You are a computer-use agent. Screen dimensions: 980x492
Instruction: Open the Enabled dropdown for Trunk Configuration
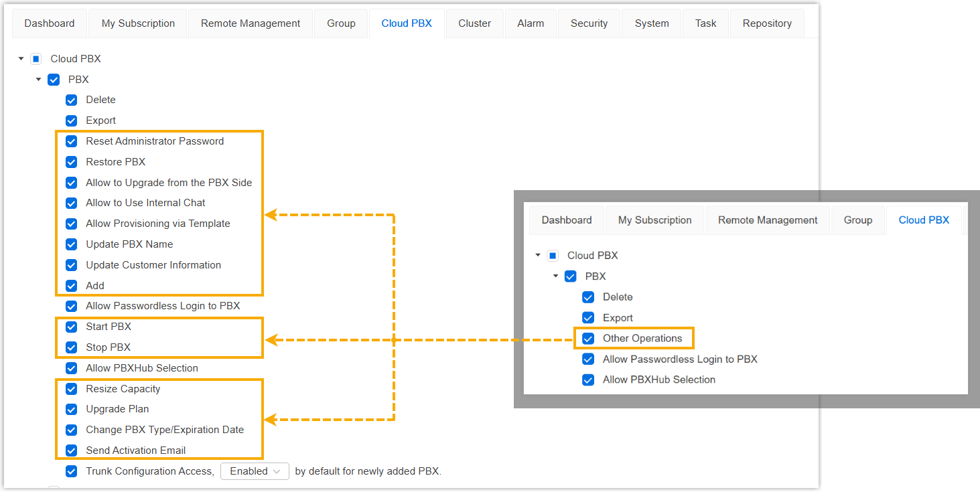255,471
